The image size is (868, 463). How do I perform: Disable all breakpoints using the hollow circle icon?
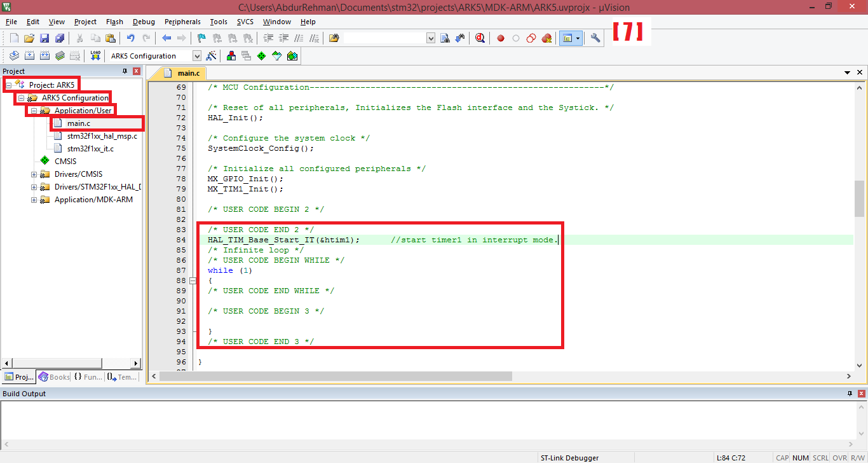(x=515, y=38)
